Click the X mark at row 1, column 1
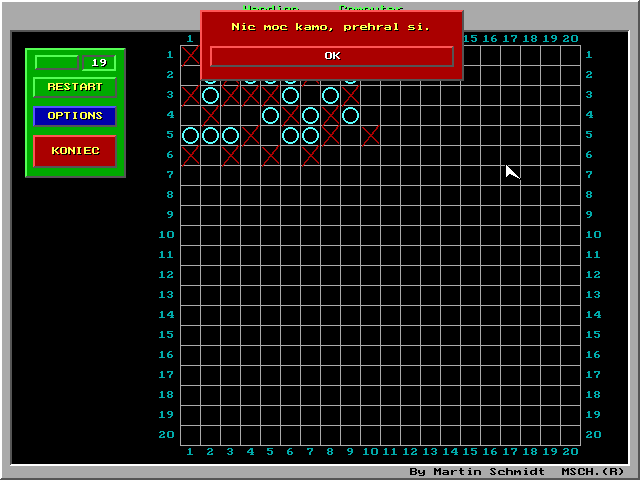640x480 pixels. tap(190, 56)
